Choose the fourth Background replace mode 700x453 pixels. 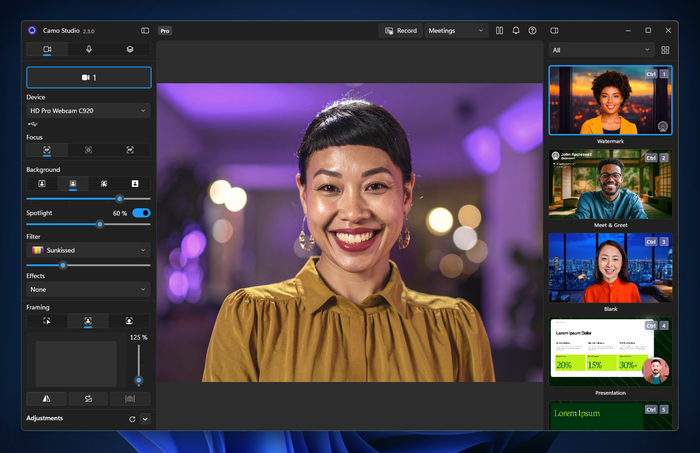(135, 183)
